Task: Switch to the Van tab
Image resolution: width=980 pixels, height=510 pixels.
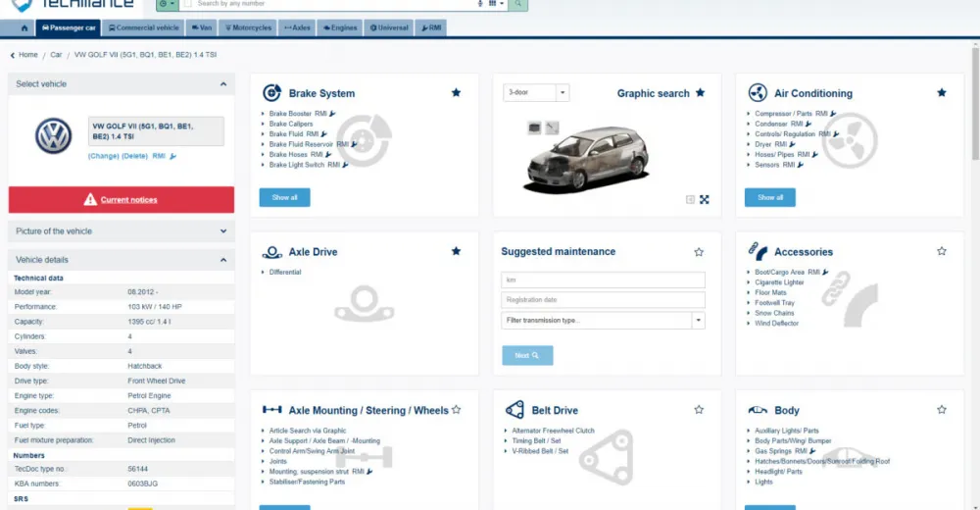Action: [x=201, y=27]
